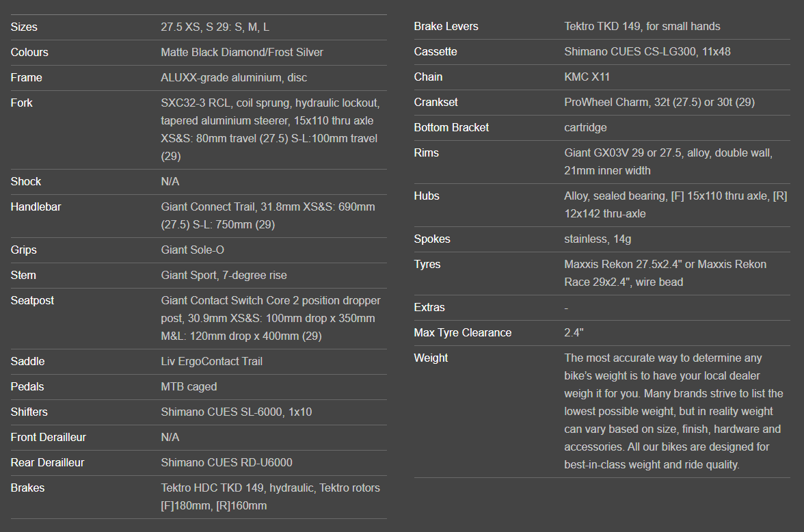Click the Bottom Bracket row label
Image resolution: width=804 pixels, height=532 pixels.
[451, 128]
